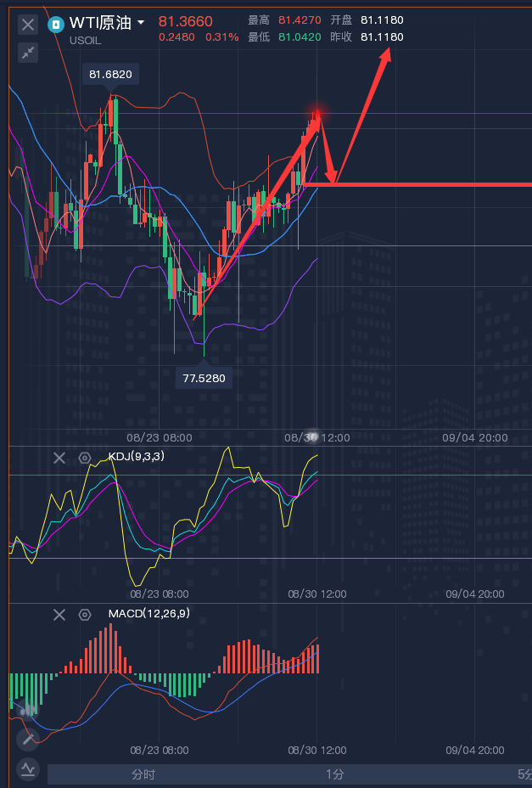The image size is (532, 788).
Task: Click the WTI原油 title text
Action: 100,23
